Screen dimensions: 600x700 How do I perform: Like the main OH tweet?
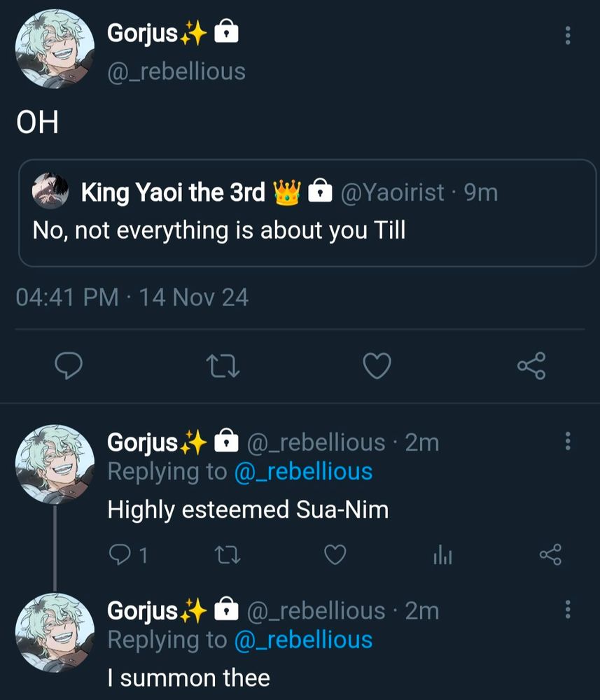[378, 365]
